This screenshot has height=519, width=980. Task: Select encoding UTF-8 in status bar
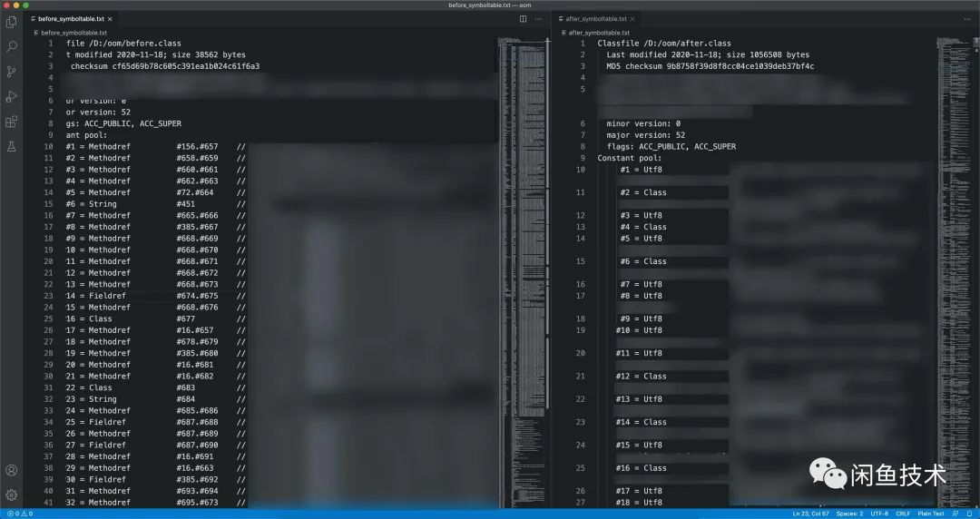(x=878, y=514)
